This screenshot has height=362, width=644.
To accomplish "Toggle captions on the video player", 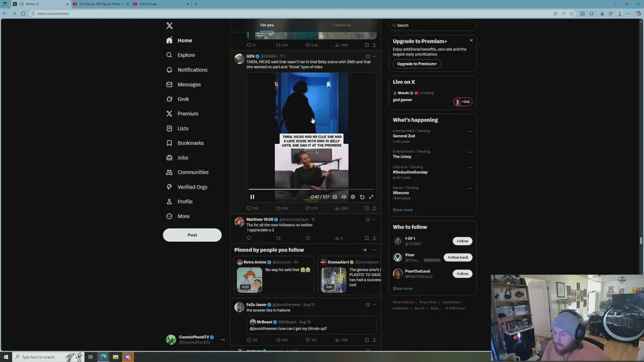I will 335,197.
